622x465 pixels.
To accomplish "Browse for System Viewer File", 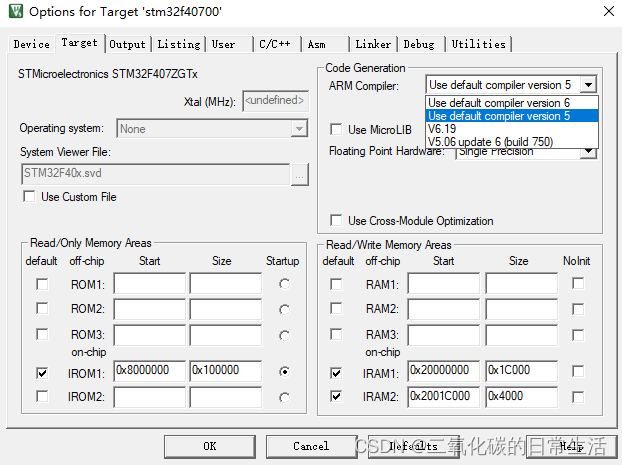I will tap(299, 175).
